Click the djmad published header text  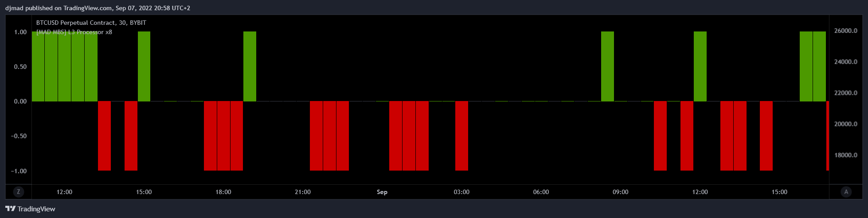click(98, 8)
